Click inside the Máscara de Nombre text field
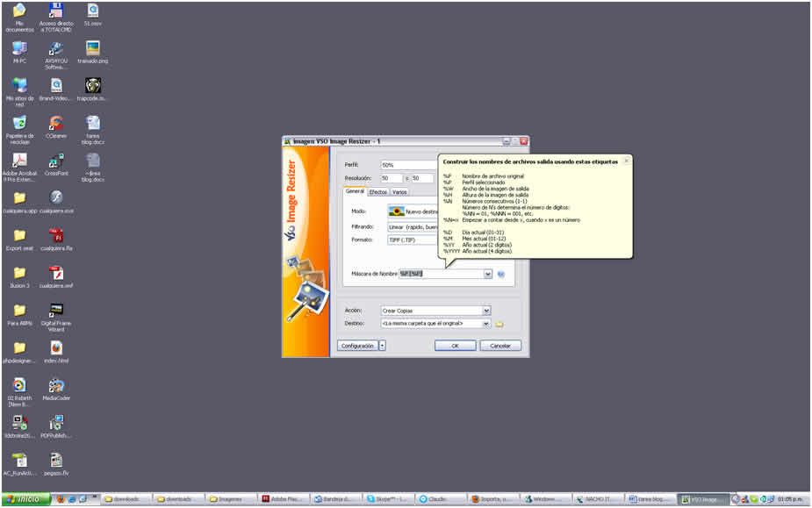Screen dimensions: 812x508 coord(442,274)
